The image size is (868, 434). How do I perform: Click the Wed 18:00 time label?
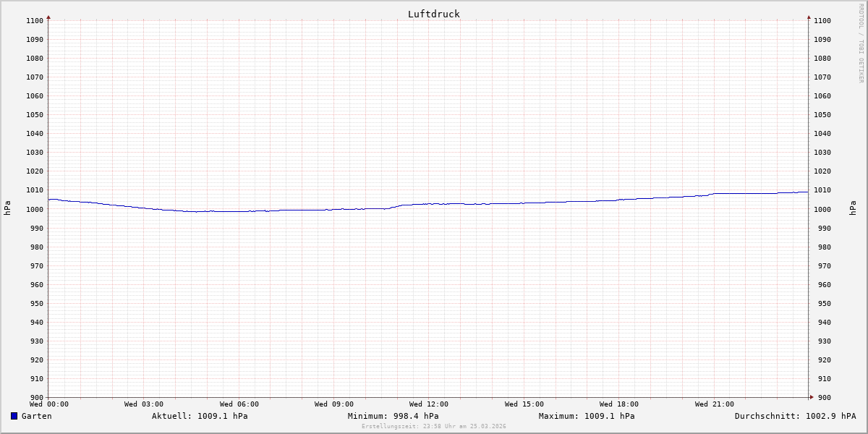(x=619, y=404)
